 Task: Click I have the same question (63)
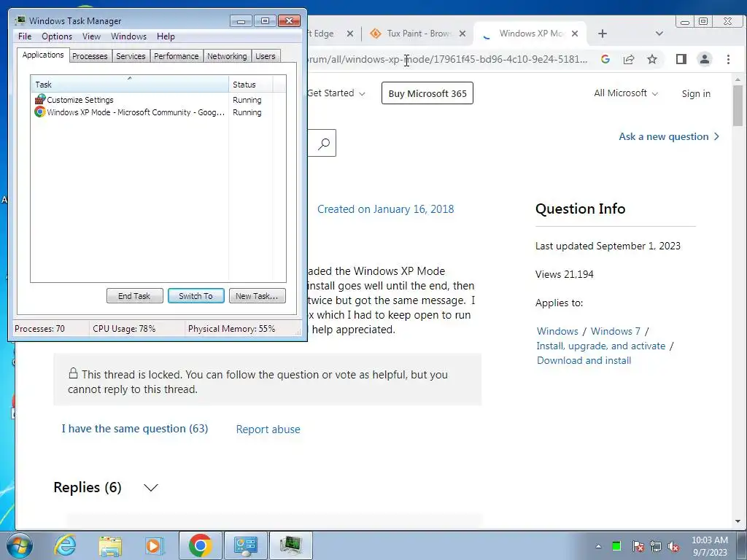[135, 429]
